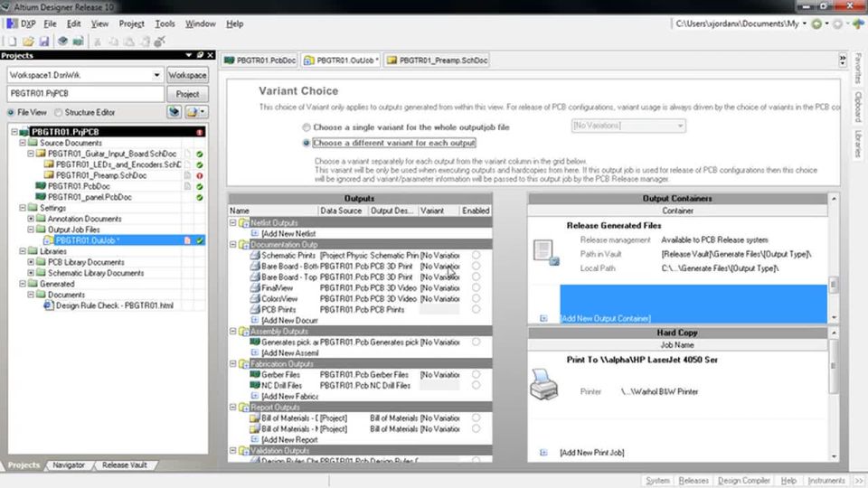Image resolution: width=868 pixels, height=488 pixels.
Task: Click the Workspace button
Action: coord(187,75)
